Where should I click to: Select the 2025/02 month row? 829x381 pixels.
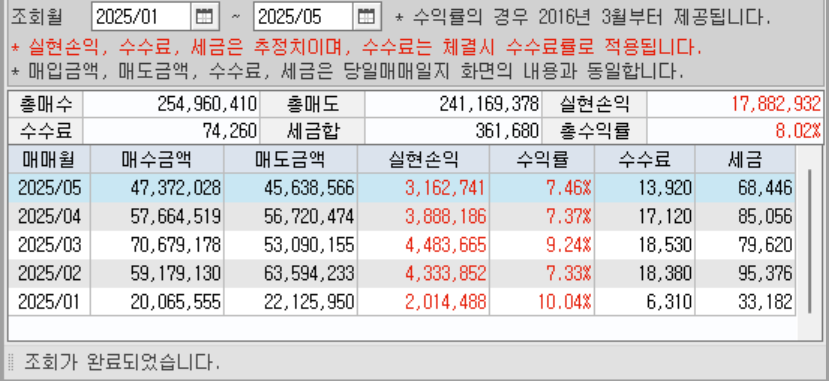401,273
